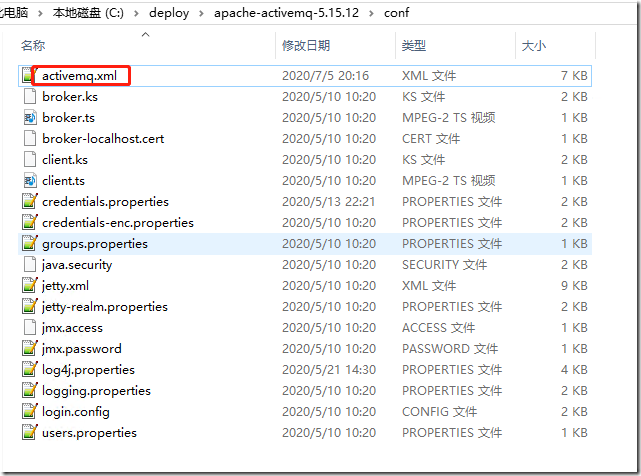641x476 pixels.
Task: Select the file name java.security
Action: [x=77, y=265]
